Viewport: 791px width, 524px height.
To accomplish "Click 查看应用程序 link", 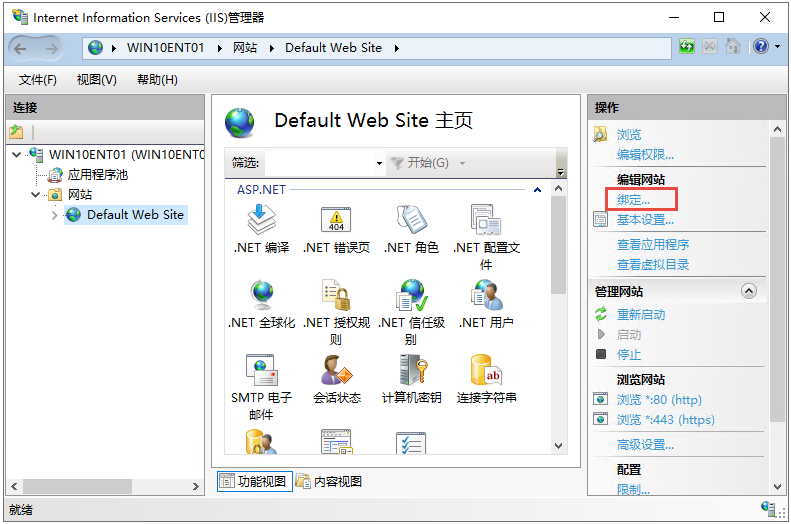I will [653, 245].
